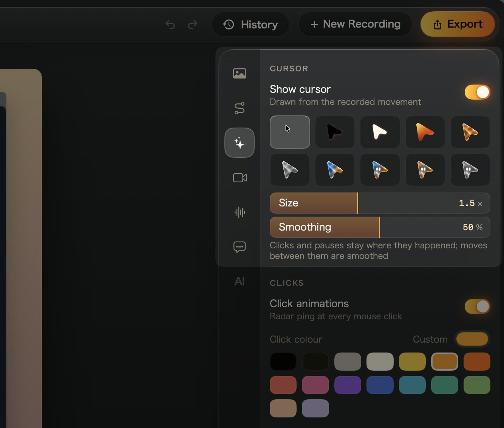Image resolution: width=504 pixels, height=428 pixels.
Task: Open the background image settings tab
Action: pyautogui.click(x=240, y=73)
